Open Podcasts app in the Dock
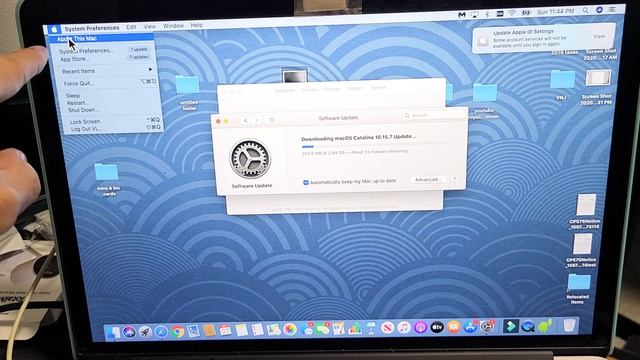The image size is (640, 360). tap(420, 327)
